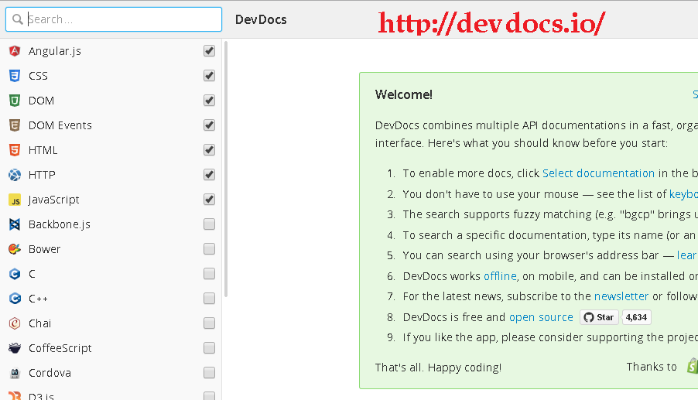Screen dimensions: 698x400
Task: Select the Cordova label text
Action: pos(50,373)
